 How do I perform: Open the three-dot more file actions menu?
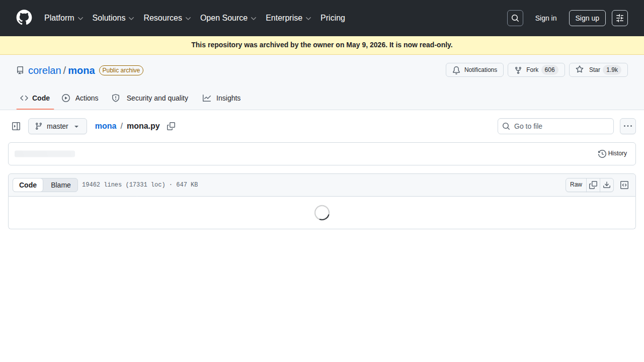click(628, 126)
